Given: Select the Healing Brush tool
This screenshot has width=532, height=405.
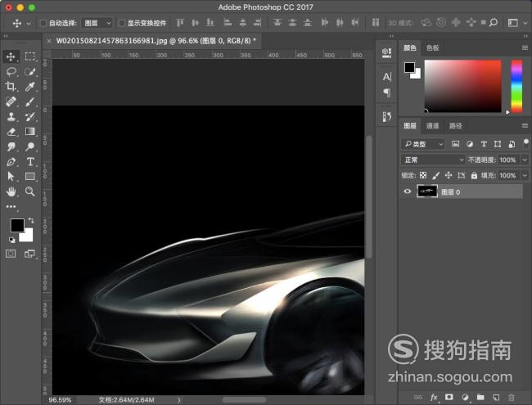Looking at the screenshot, I should click(11, 101).
